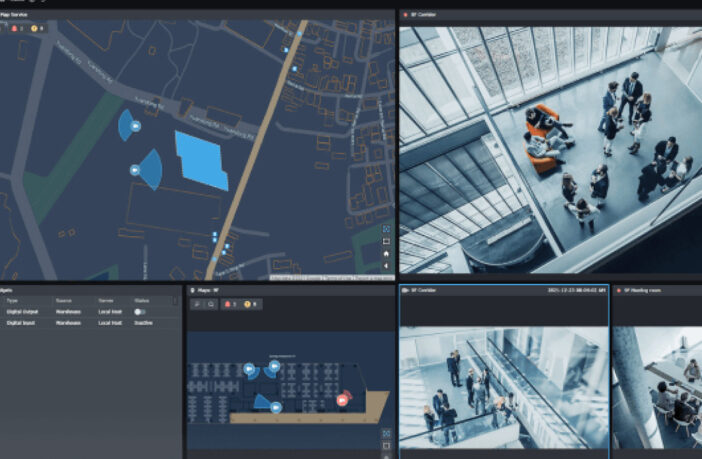The image size is (702, 459).
Task: Click the bottom camera marker on the floor plan
Action: 276,408
